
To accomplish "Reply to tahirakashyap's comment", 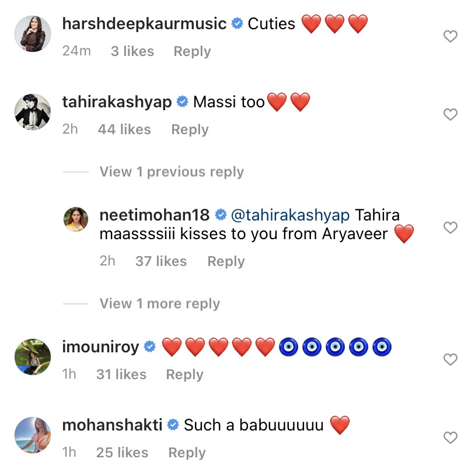I will click(190, 129).
